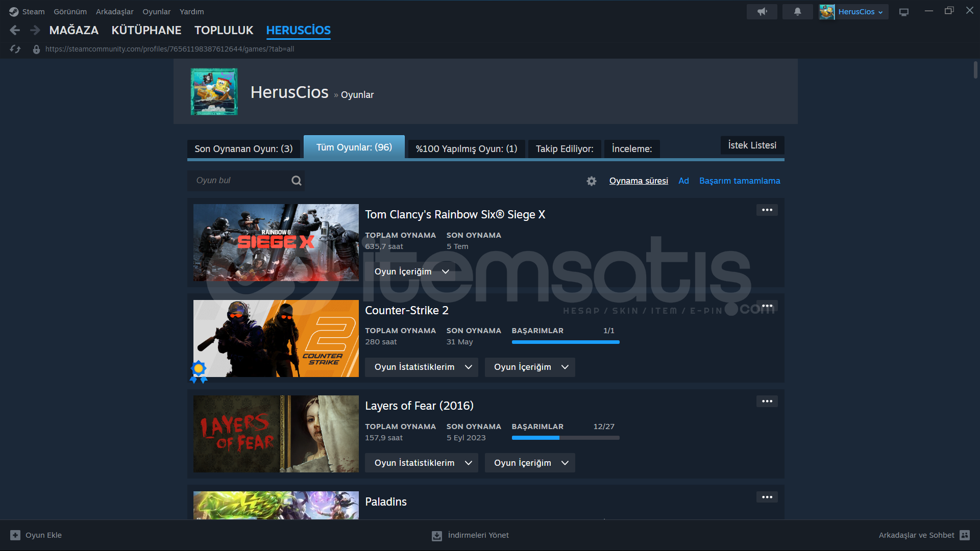980x551 pixels.
Task: Click the Layers of Fear game thumbnail
Action: tap(276, 434)
